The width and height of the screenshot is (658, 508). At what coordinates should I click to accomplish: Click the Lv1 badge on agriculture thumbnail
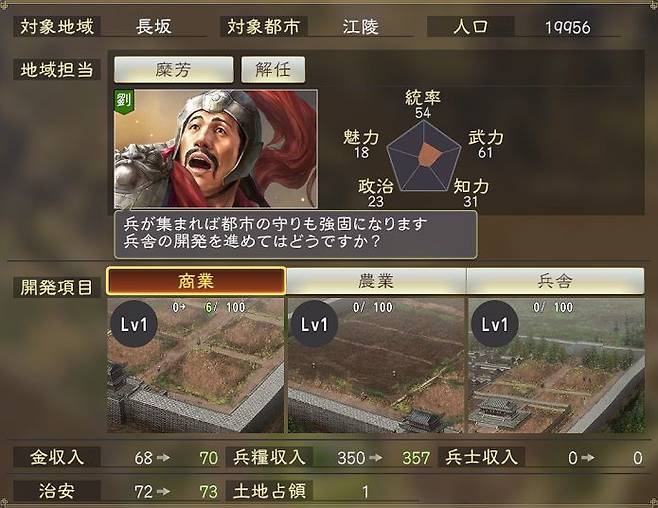coord(314,324)
